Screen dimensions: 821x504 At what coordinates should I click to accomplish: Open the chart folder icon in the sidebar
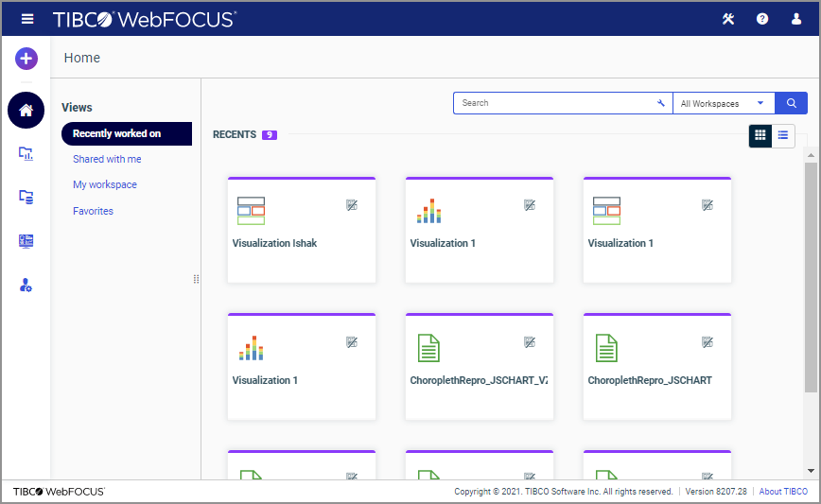tap(26, 154)
